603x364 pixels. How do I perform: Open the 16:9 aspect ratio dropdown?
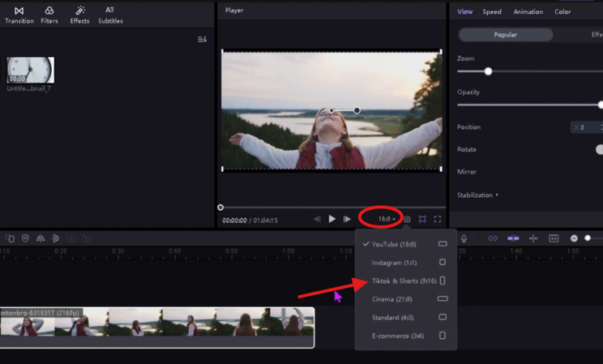click(387, 219)
